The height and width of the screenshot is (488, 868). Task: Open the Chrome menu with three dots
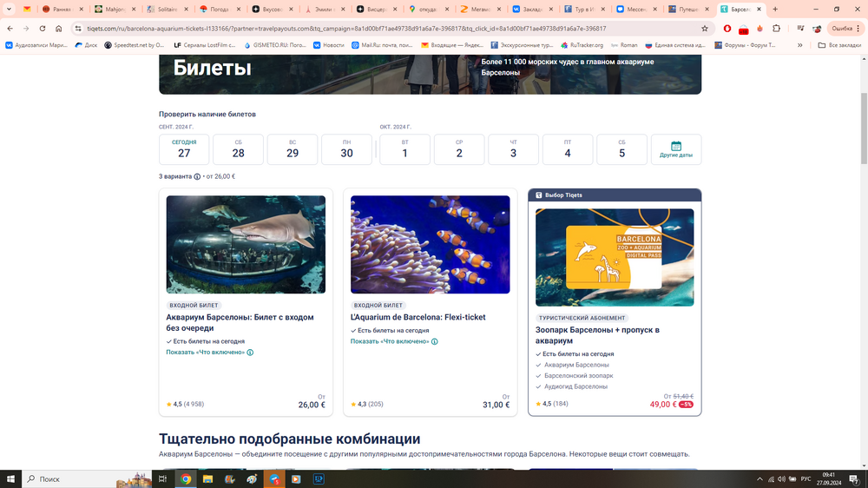click(x=858, y=29)
